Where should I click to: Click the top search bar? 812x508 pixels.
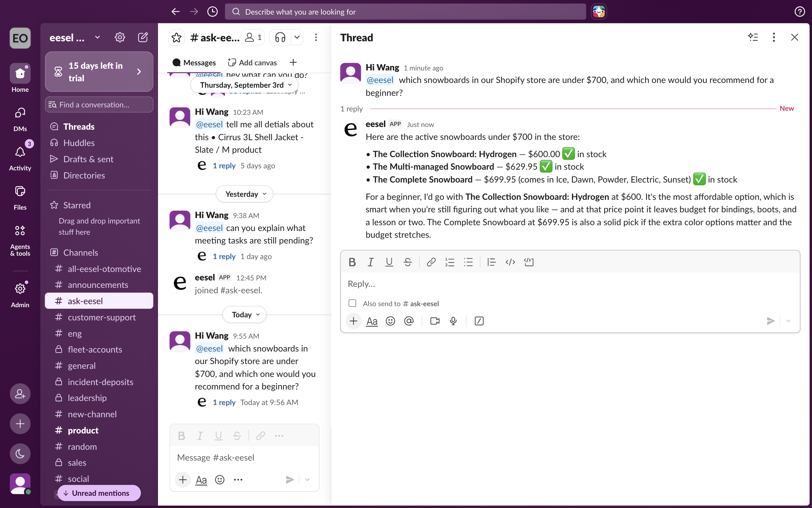[x=405, y=12]
